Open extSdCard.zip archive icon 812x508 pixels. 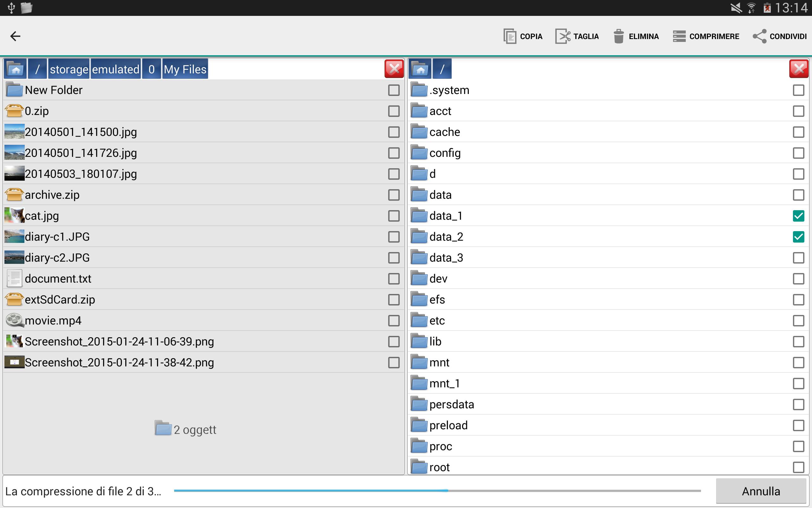pyautogui.click(x=14, y=299)
